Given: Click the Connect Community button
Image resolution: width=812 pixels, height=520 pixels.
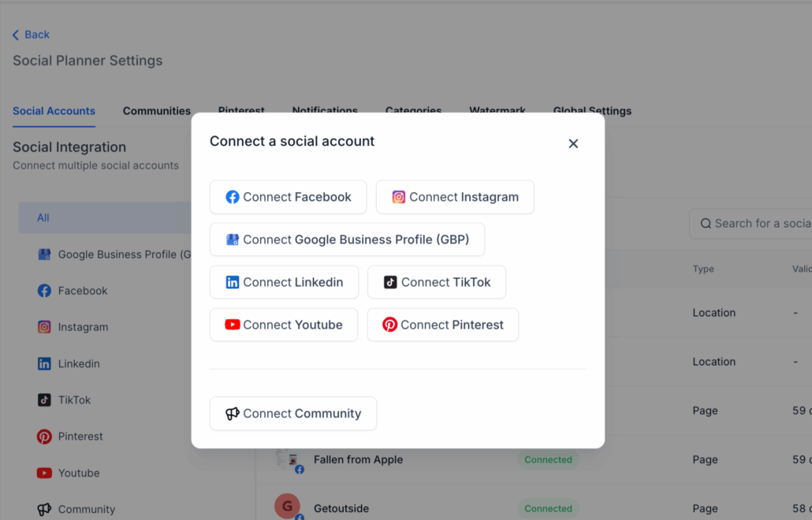Looking at the screenshot, I should (x=293, y=414).
